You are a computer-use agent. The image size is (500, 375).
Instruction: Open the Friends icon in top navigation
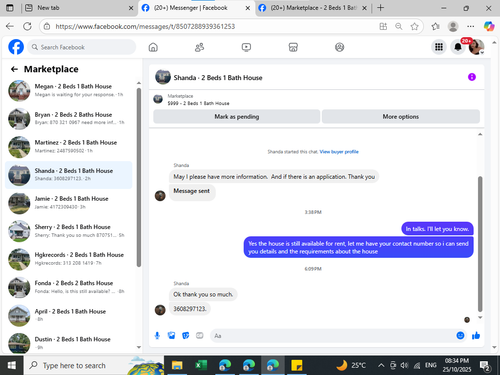[x=199, y=47]
